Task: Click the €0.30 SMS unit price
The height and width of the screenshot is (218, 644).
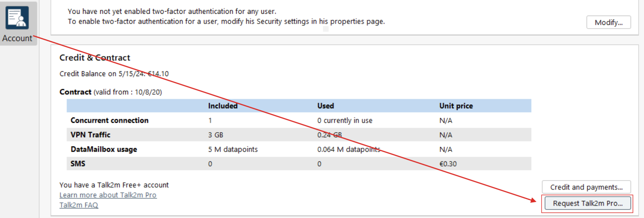Action: 448,164
